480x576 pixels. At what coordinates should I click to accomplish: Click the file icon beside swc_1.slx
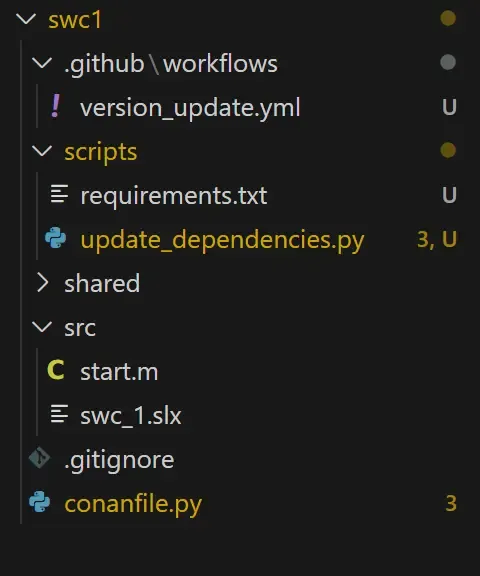[59, 414]
